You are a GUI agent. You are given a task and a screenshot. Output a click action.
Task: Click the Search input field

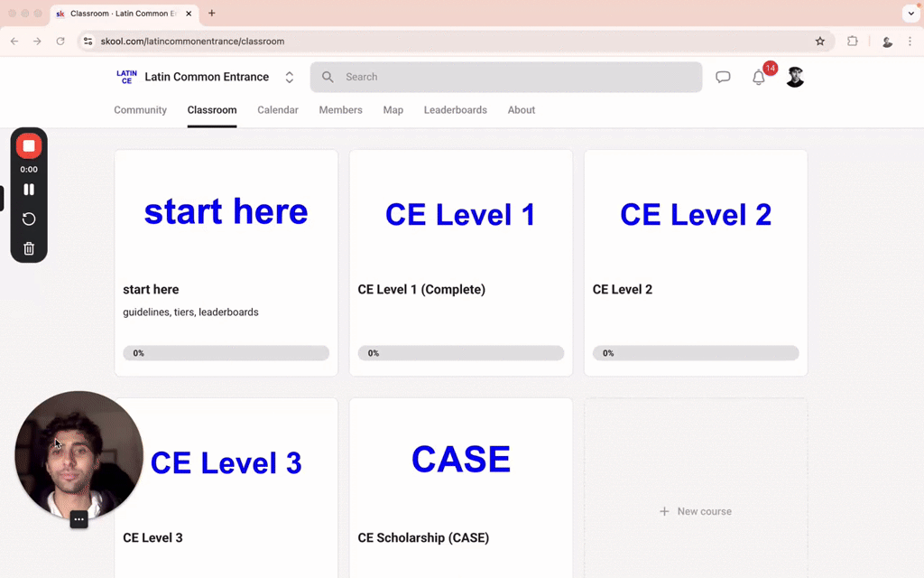(506, 77)
